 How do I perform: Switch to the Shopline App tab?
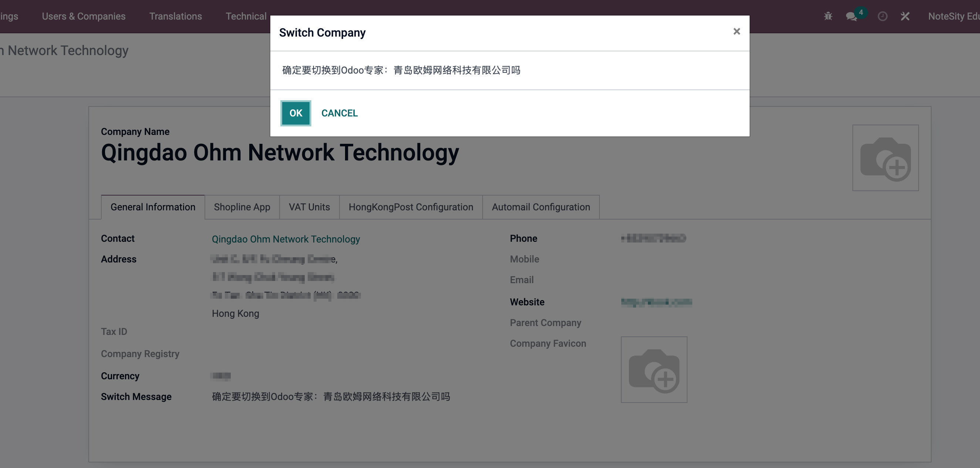pos(242,207)
